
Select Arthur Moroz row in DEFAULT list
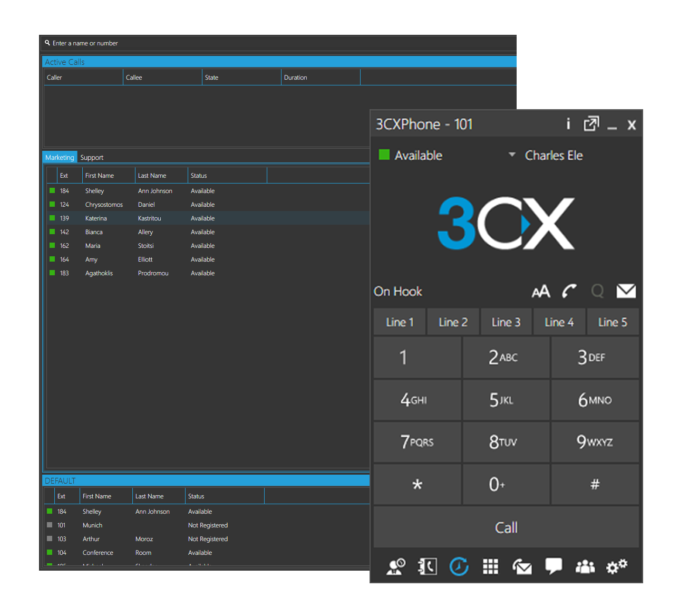[207, 539]
